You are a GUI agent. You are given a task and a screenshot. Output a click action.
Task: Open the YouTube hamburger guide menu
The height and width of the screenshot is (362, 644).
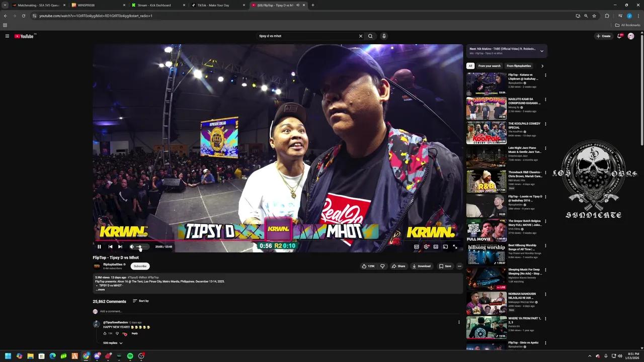coord(7,36)
